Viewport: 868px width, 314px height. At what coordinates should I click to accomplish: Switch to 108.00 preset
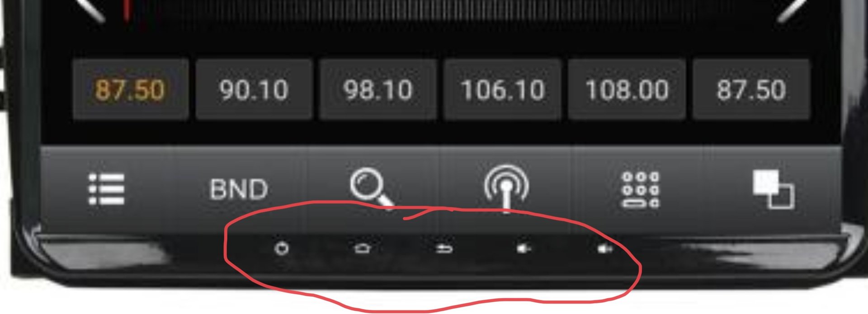pos(627,89)
